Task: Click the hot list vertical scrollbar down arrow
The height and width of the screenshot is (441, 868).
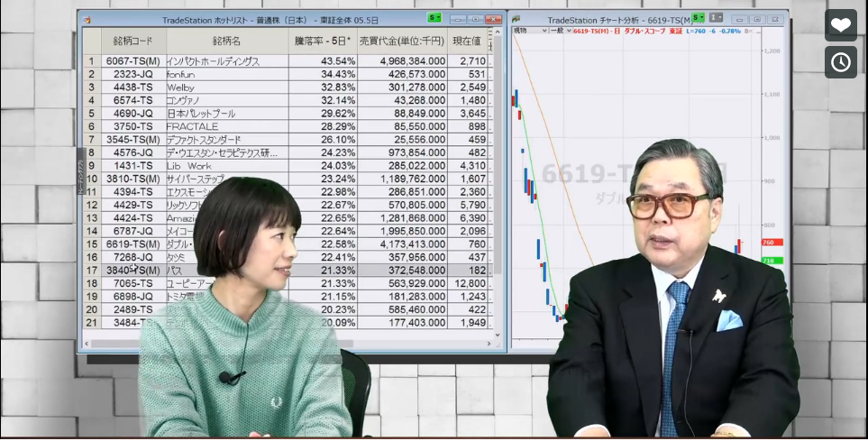Action: (498, 335)
